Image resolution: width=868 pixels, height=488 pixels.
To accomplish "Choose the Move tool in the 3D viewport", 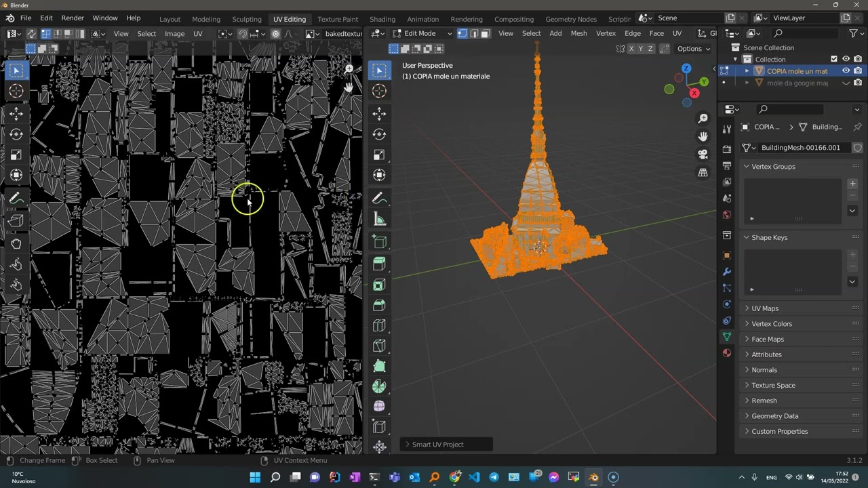I will click(x=379, y=114).
